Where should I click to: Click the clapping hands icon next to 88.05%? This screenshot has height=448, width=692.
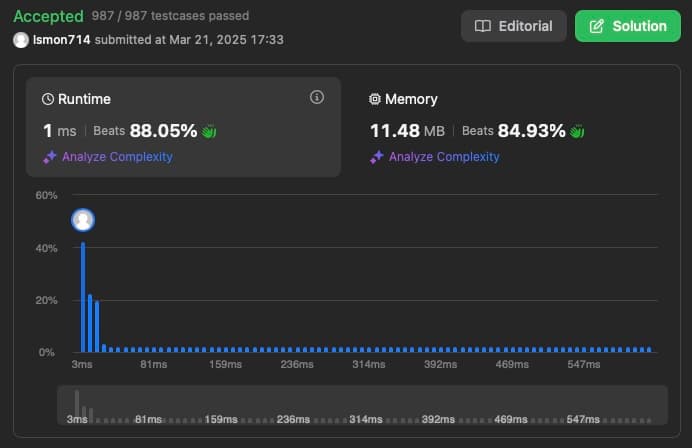pos(209,131)
